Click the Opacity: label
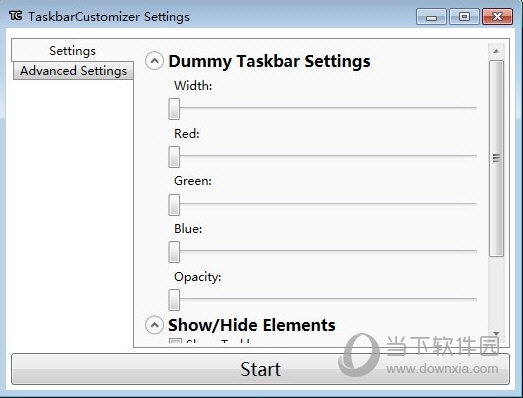The height and width of the screenshot is (398, 523). tap(197, 277)
